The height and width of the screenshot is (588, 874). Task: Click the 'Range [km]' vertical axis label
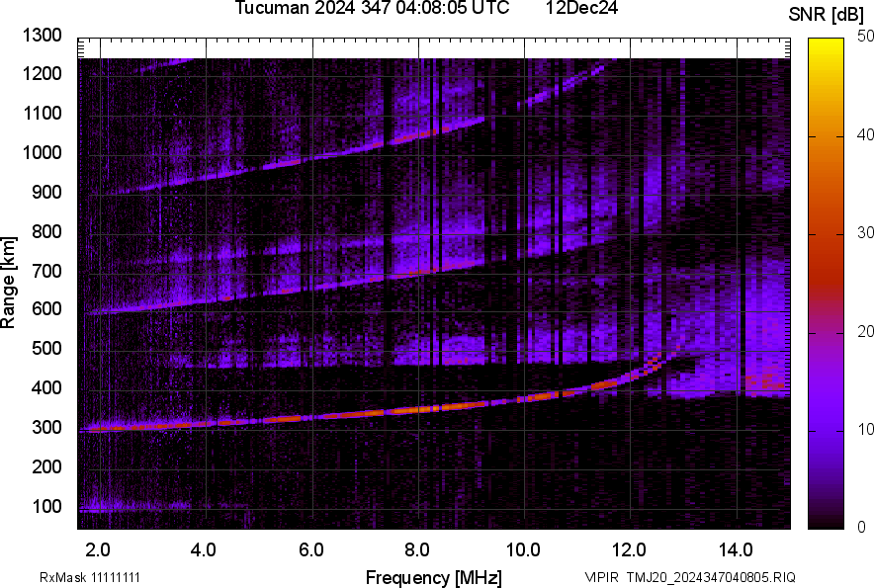[9, 281]
